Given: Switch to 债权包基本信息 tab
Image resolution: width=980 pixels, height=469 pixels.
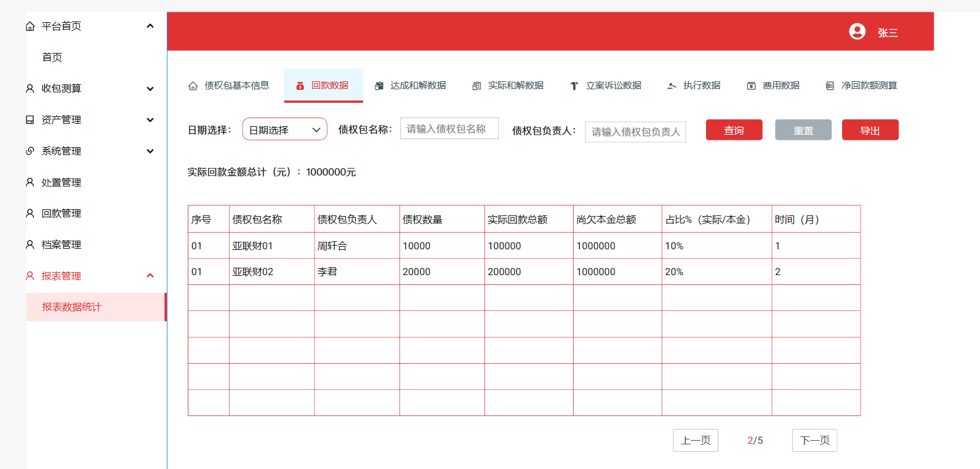Looking at the screenshot, I should (228, 86).
